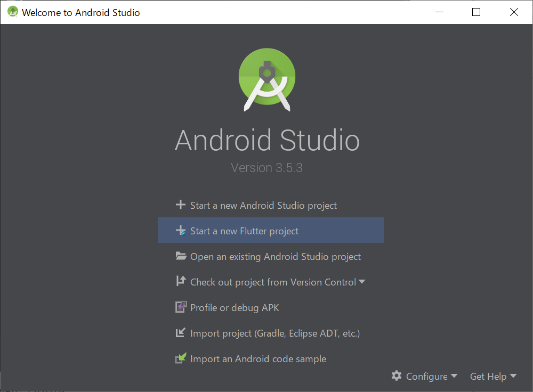Start a new Flutter project
Viewport: 533px width, 392px height.
pyautogui.click(x=271, y=230)
